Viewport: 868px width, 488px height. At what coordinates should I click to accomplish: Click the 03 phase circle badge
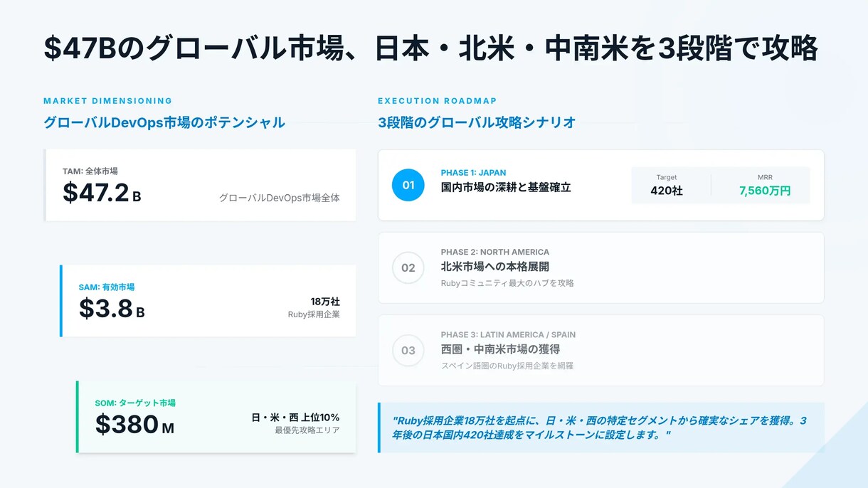tap(408, 350)
